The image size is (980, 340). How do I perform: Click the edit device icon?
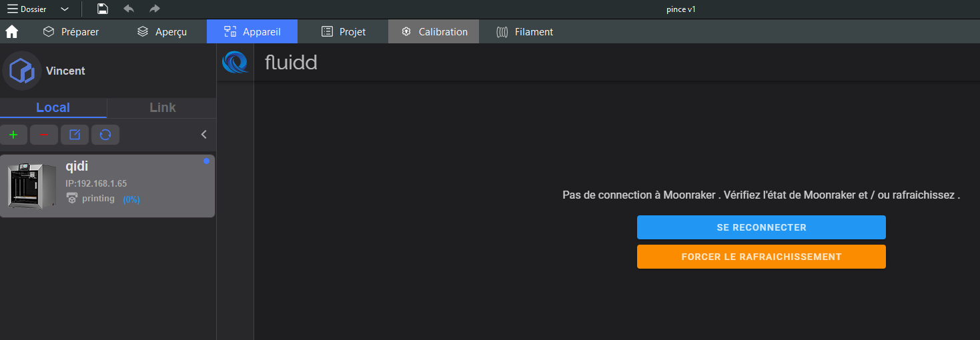tap(75, 135)
